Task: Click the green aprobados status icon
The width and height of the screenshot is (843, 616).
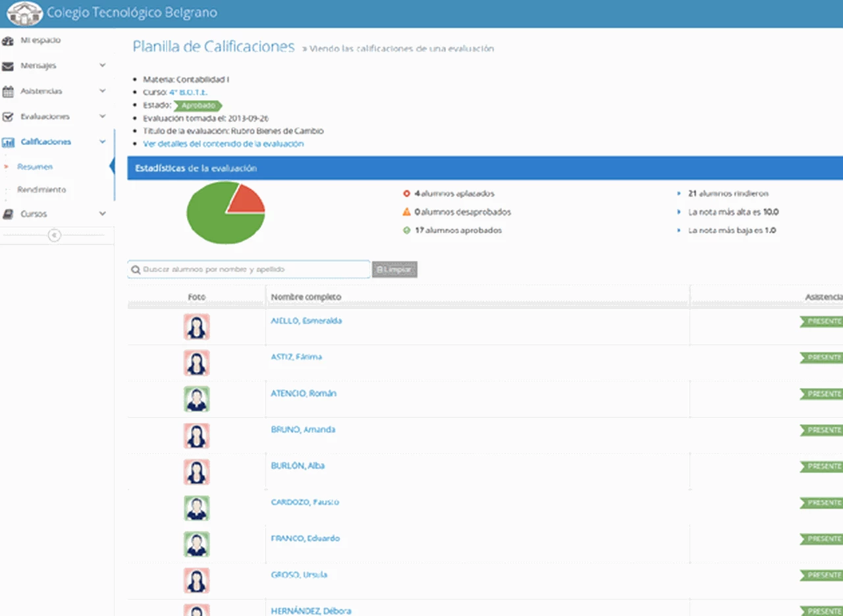Action: pos(406,231)
